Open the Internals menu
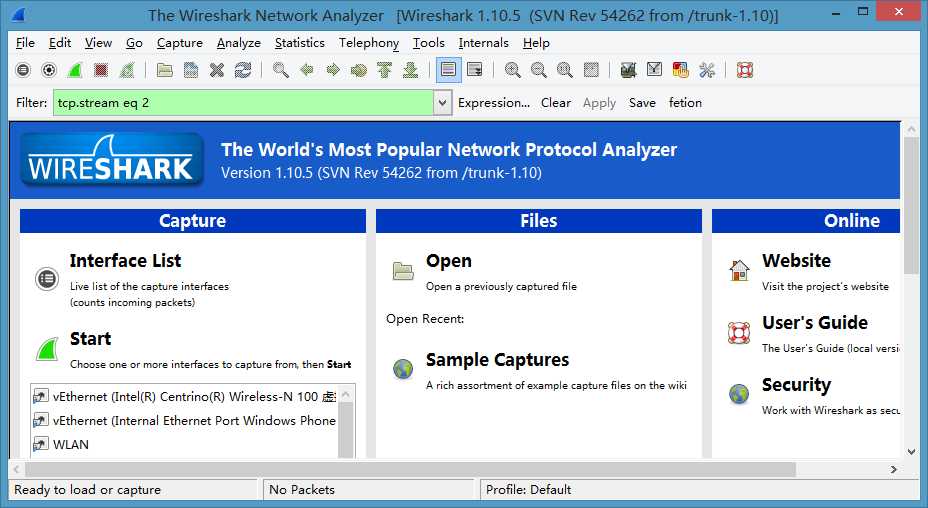This screenshot has width=928, height=508. click(x=484, y=43)
